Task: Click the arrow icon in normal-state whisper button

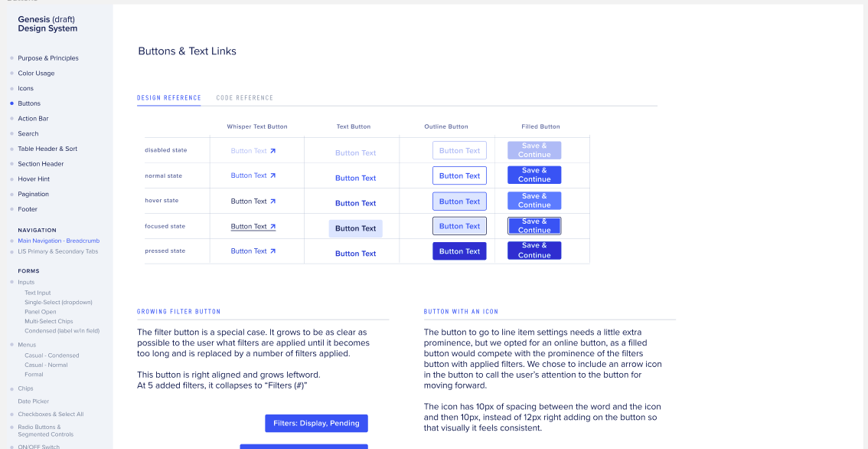Action: coord(272,175)
